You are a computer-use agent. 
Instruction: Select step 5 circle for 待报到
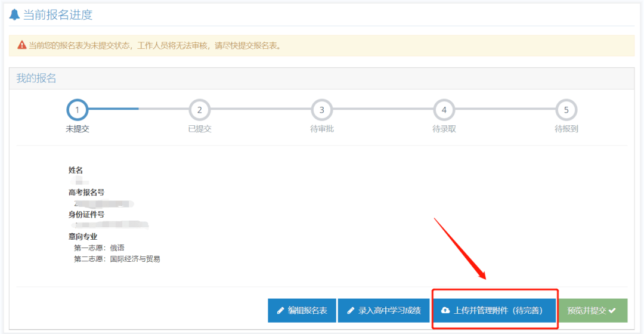(566, 110)
